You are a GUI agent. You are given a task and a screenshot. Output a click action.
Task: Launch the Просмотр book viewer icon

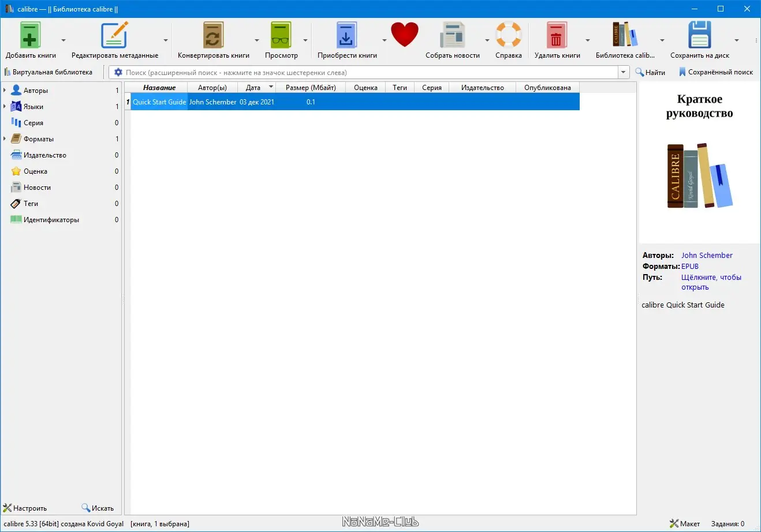pos(281,35)
